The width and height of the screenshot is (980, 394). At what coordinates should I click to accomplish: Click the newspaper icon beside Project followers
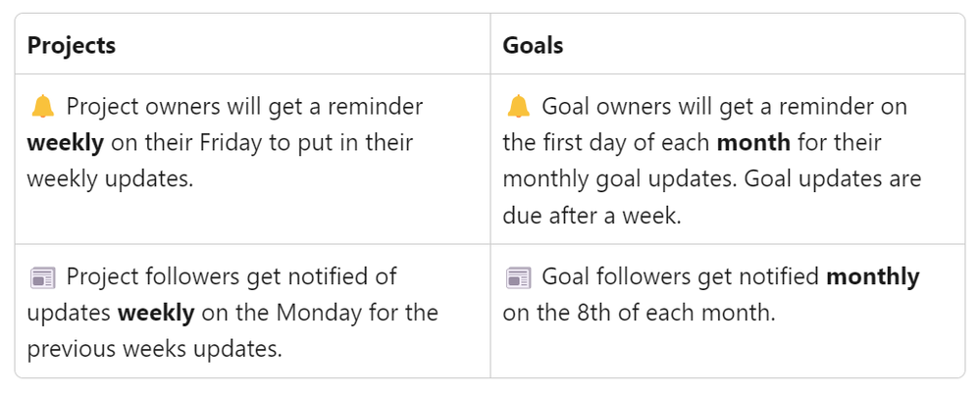point(42,277)
